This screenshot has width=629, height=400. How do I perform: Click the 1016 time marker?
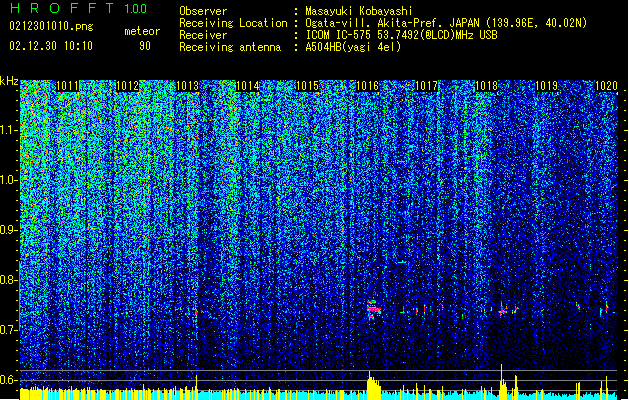tap(367, 86)
